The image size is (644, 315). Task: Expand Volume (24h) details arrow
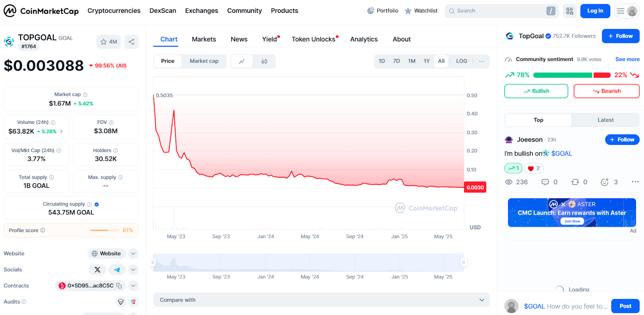62,131
